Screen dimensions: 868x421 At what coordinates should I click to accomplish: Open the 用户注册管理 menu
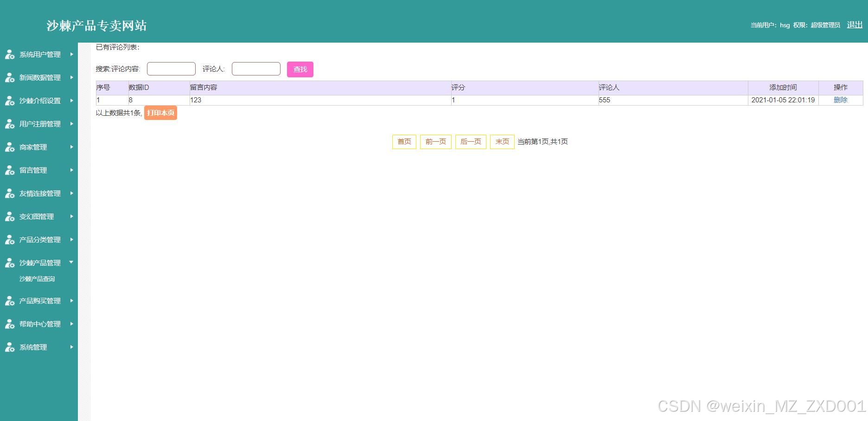(x=40, y=124)
